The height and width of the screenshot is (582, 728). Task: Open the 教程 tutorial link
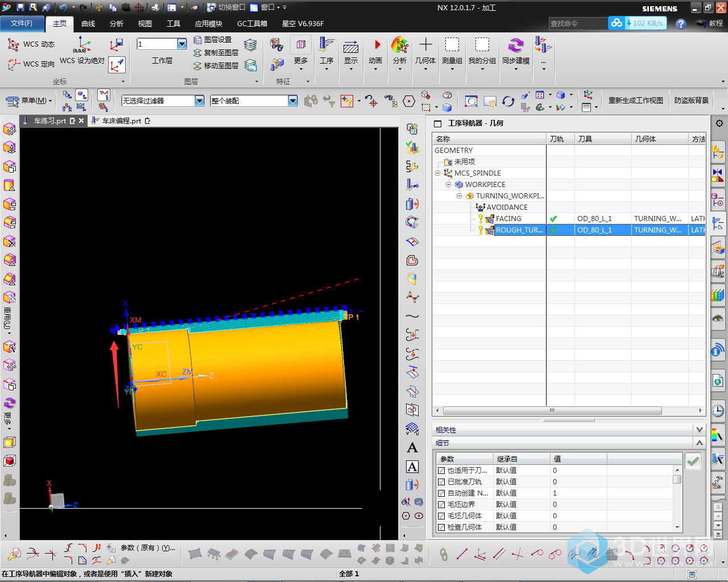click(710, 23)
